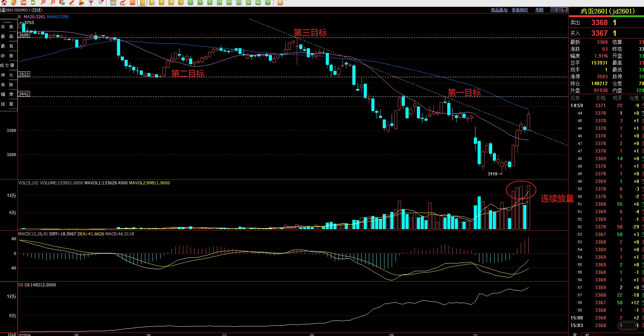Screen dimensions: 644x336
Task: Select the 日 daily period
Action: [x=142, y=2]
